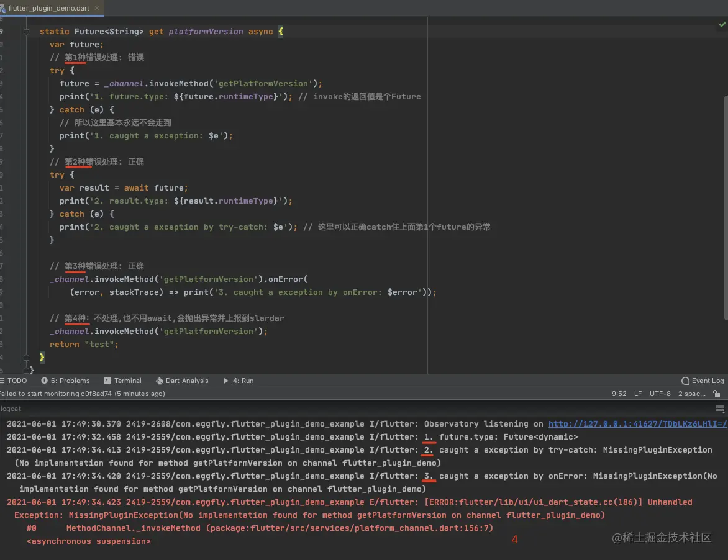Click the platformVersion getter name
This screenshot has height=560, width=728.
tap(206, 32)
